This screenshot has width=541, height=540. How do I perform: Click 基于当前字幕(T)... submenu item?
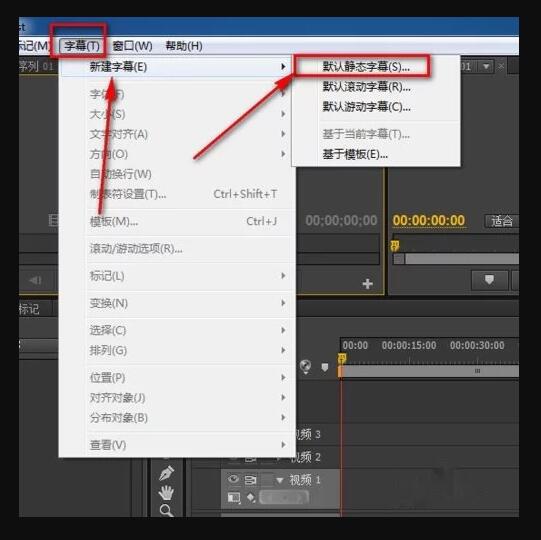tap(366, 134)
